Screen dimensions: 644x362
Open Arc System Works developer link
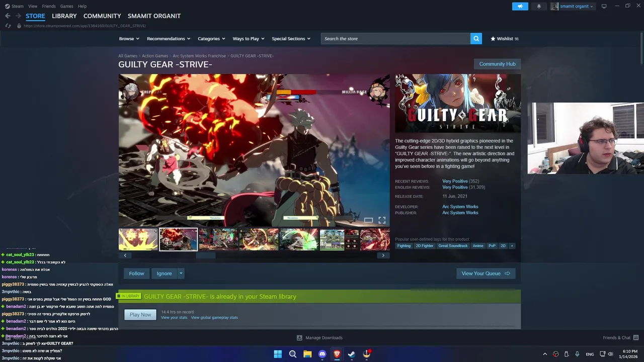pos(460,207)
